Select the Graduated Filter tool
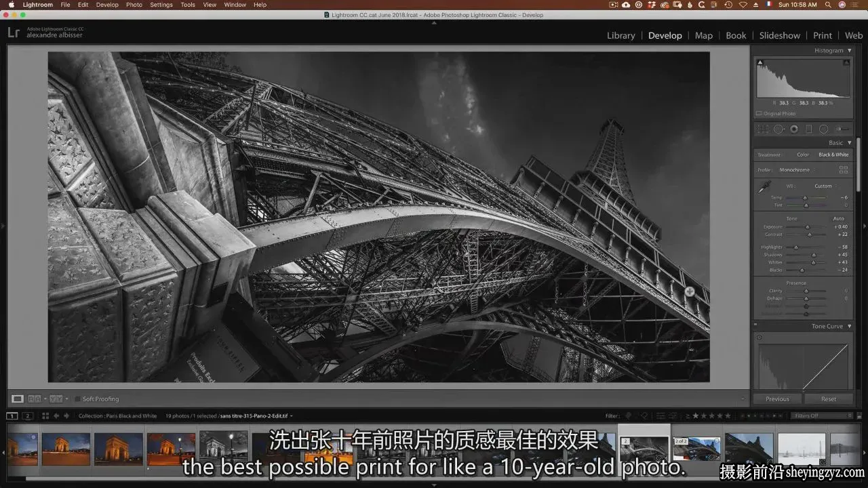This screenshot has width=868, height=488. (x=809, y=129)
